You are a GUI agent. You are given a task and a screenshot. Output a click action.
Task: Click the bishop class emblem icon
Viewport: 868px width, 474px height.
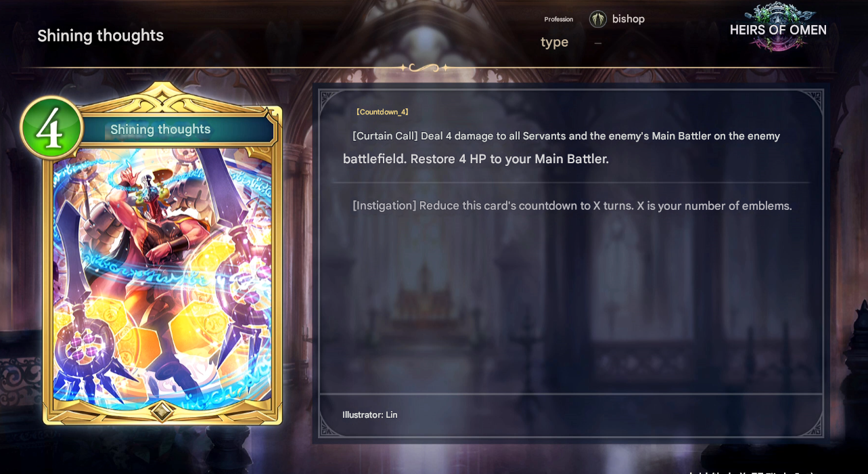[597, 19]
